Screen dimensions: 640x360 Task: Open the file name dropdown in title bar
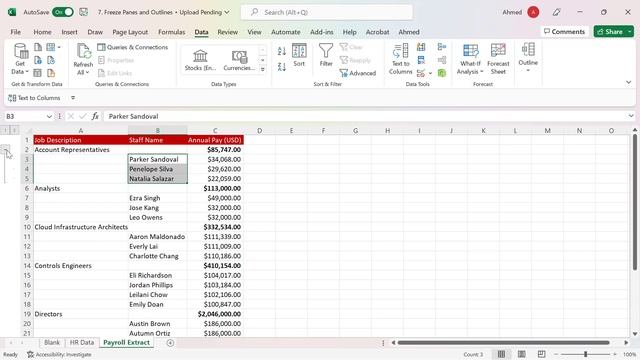click(227, 12)
